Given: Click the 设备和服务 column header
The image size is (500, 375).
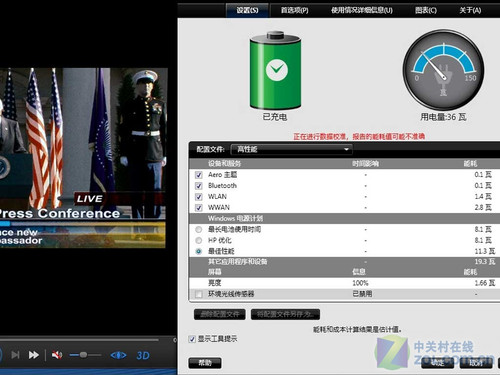Looking at the screenshot, I should pyautogui.click(x=224, y=164).
